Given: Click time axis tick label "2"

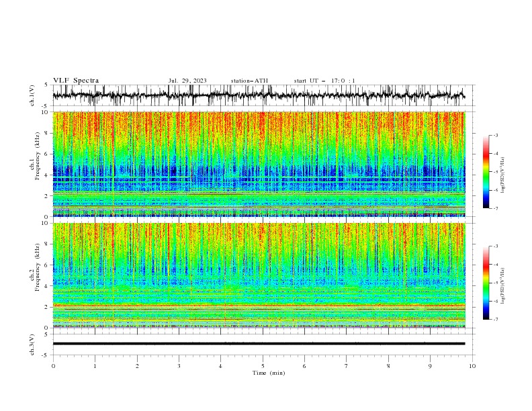Looking at the screenshot, I should pos(137,366).
